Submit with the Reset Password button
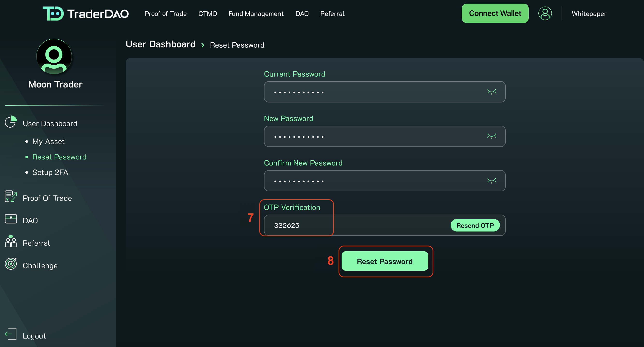Image resolution: width=644 pixels, height=347 pixels. 385,261
